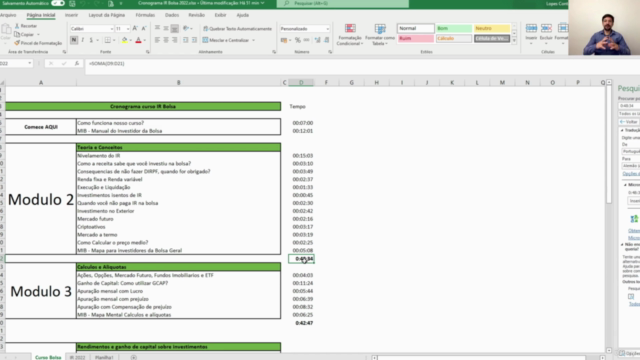Apply the percent style icon
The height and width of the screenshot is (360, 640).
click(x=298, y=40)
